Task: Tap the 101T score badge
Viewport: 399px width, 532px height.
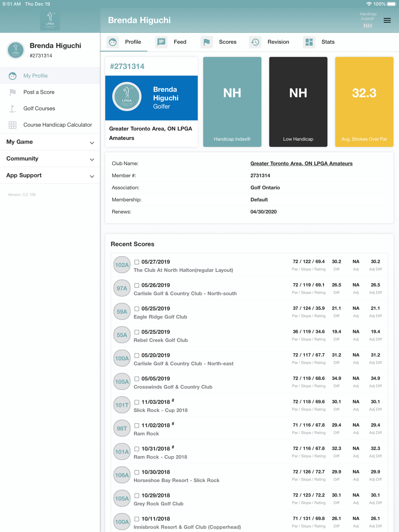Action: click(122, 405)
